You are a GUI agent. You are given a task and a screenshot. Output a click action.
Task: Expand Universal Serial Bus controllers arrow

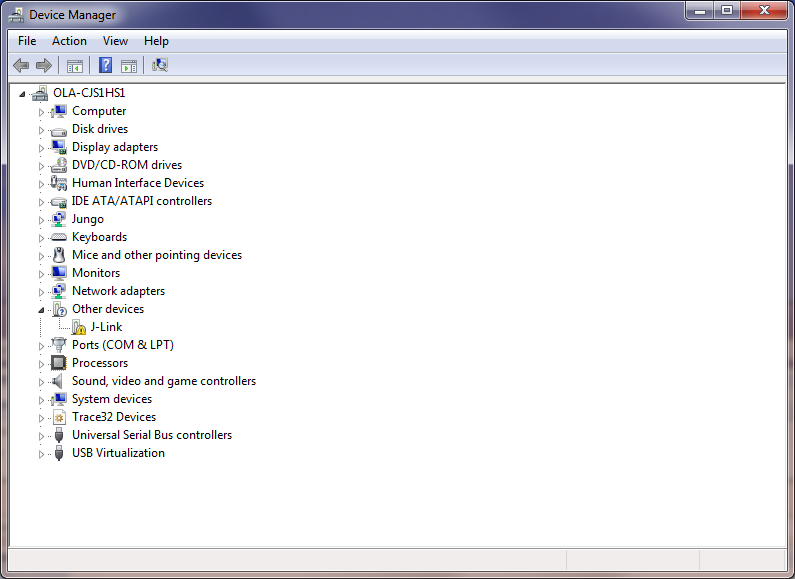(x=41, y=436)
